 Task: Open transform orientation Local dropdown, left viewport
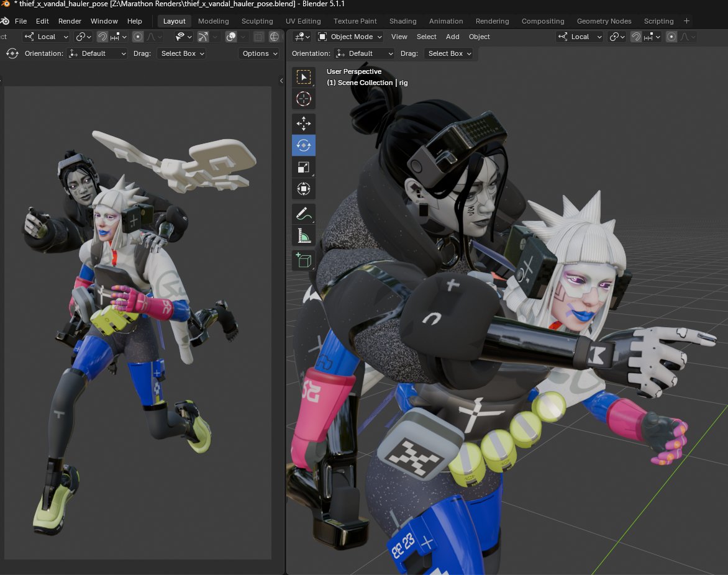click(x=47, y=37)
